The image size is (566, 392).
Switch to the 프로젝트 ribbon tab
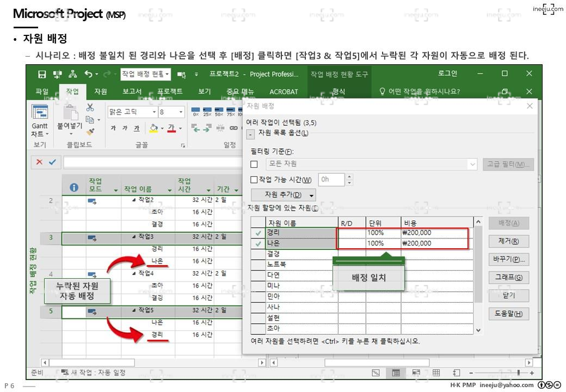170,91
